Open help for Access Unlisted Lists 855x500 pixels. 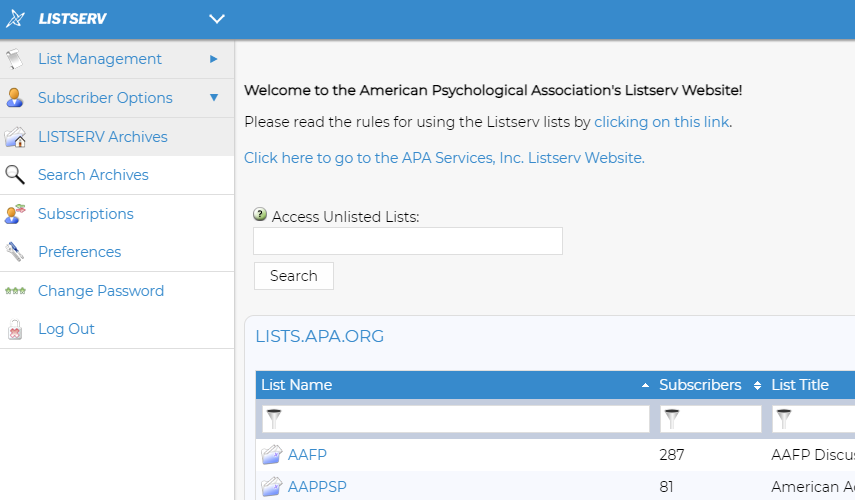pyautogui.click(x=260, y=215)
